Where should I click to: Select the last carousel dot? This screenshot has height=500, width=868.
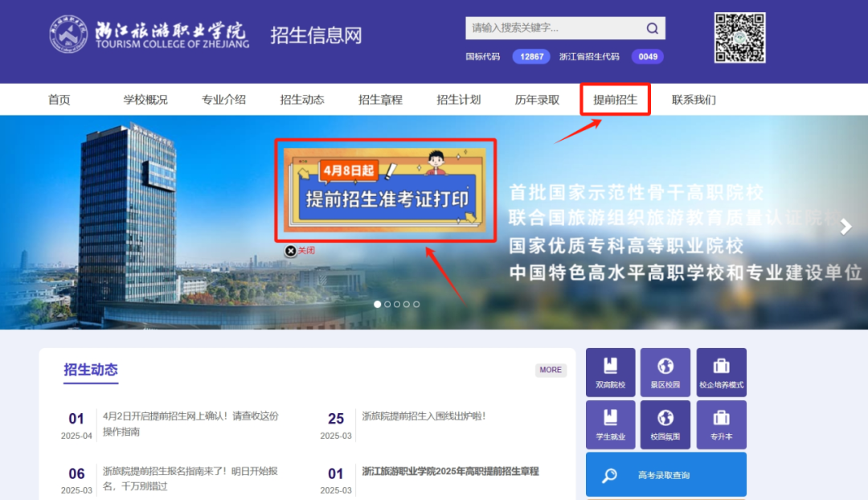416,305
